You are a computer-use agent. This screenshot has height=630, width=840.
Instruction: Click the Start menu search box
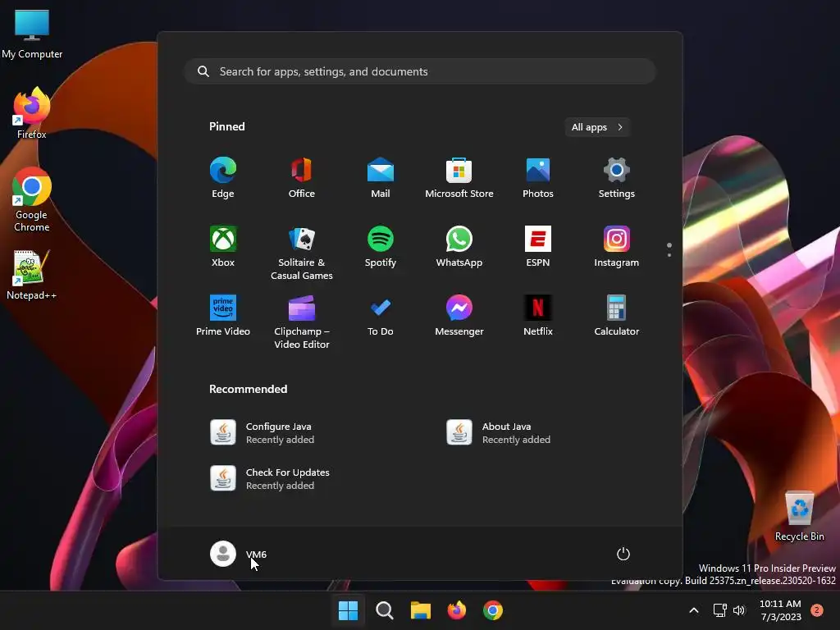(420, 71)
